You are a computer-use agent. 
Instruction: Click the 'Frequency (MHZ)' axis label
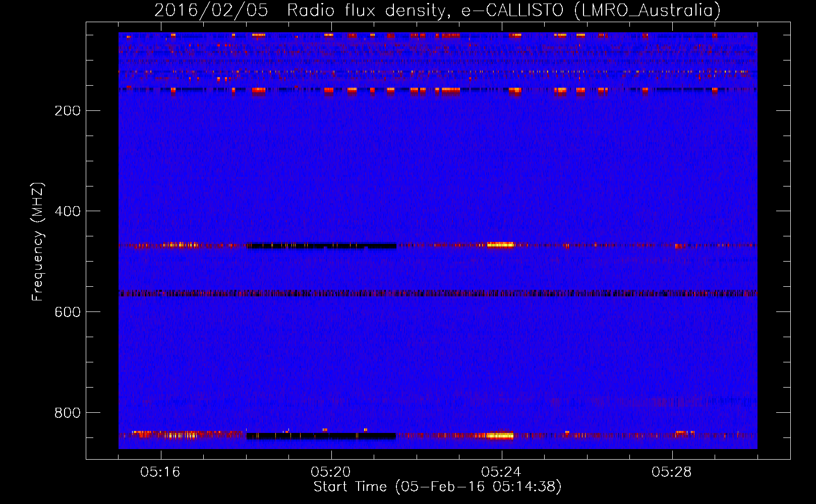[38, 242]
